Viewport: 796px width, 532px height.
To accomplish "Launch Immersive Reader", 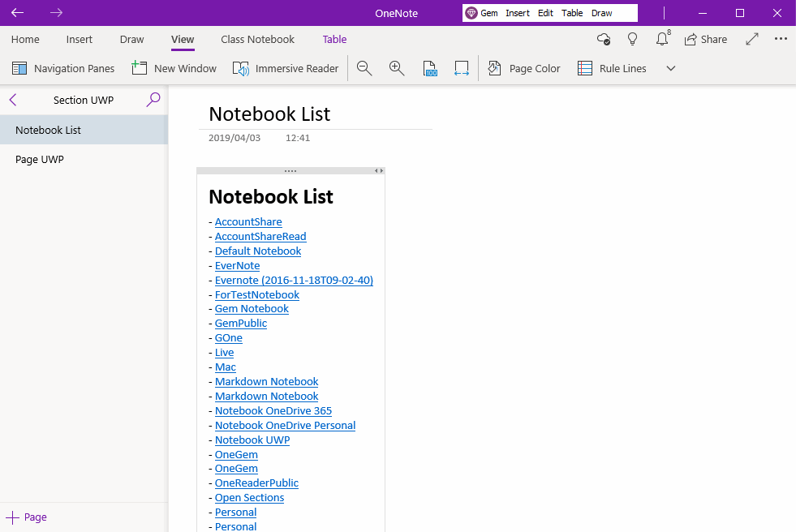I will pos(286,68).
